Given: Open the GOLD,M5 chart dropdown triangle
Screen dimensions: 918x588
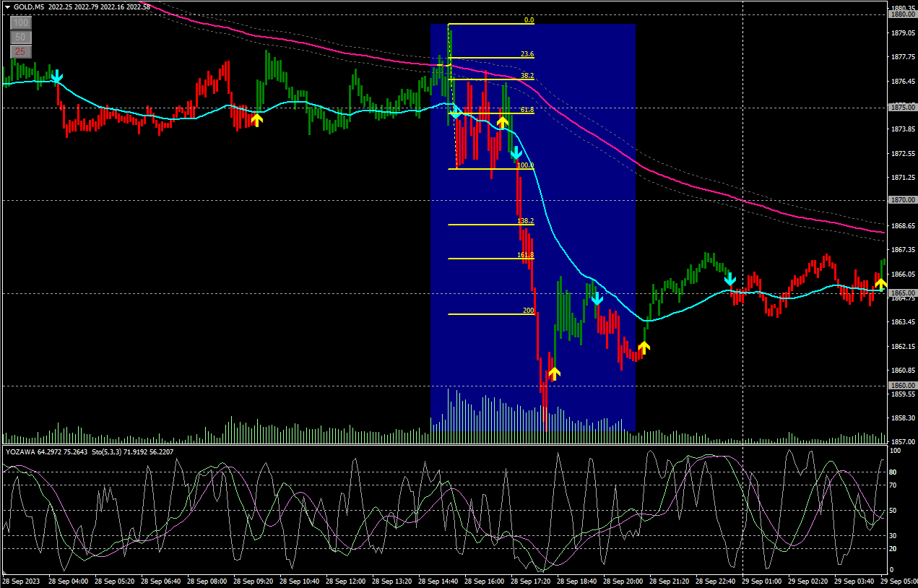Looking at the screenshot, I should 7,7.
